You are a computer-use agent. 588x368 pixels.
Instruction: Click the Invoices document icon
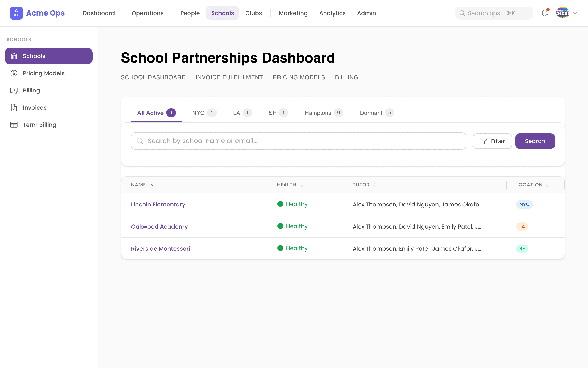point(14,108)
